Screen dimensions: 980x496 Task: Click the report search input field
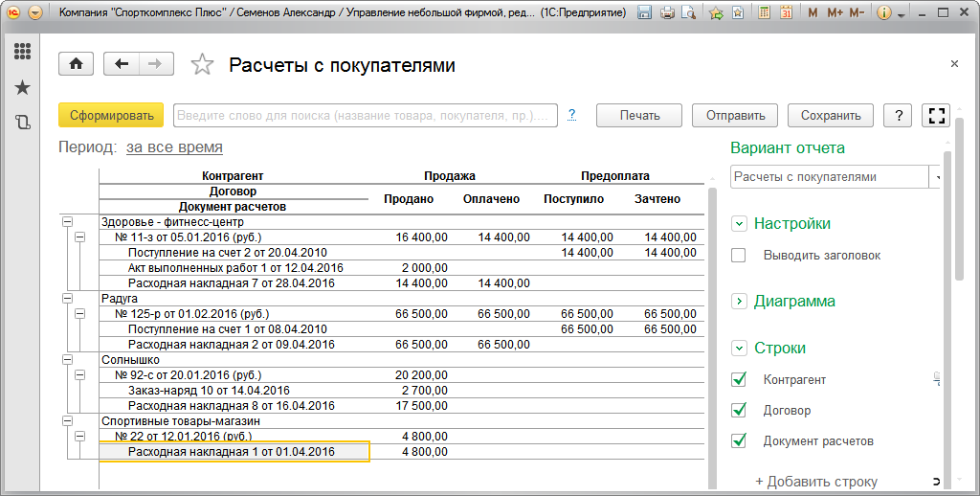(365, 116)
